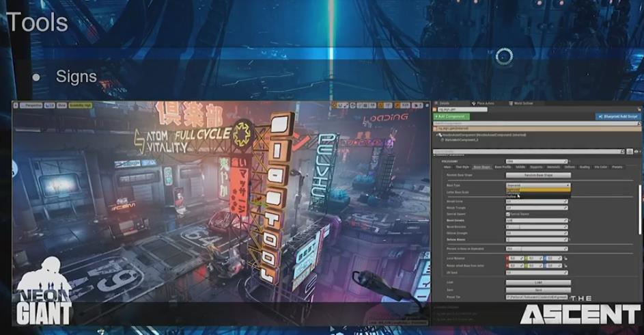Image resolution: width=644 pixels, height=335 pixels.
Task: Click the Random Base Shape button
Action: point(538,175)
